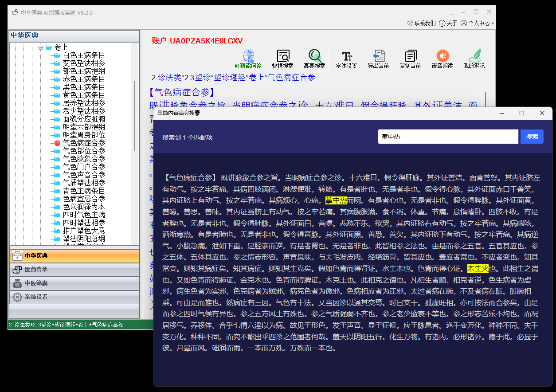Select 明堂周身部位 in the tree
The image size is (556, 392).
[x=84, y=135]
